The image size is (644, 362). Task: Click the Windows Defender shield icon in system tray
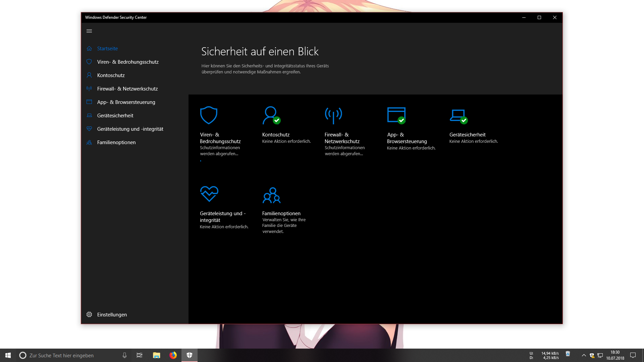592,355
